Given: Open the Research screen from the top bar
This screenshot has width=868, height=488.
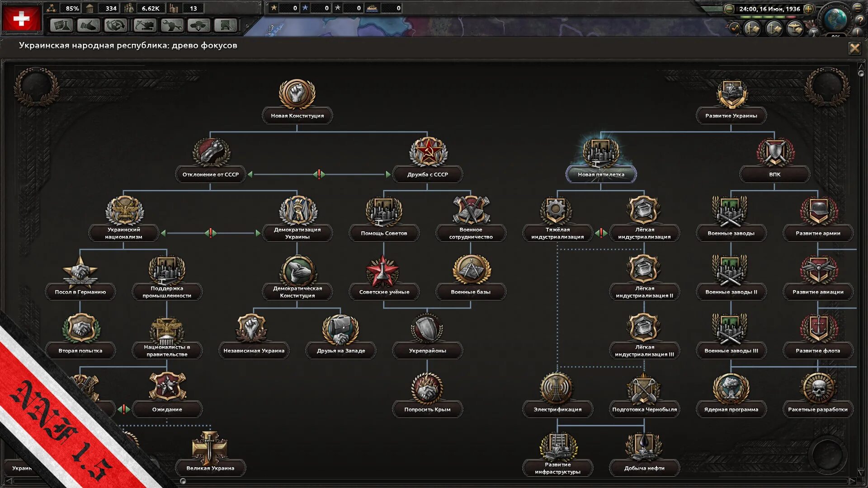Looking at the screenshot, I should coord(61,25).
